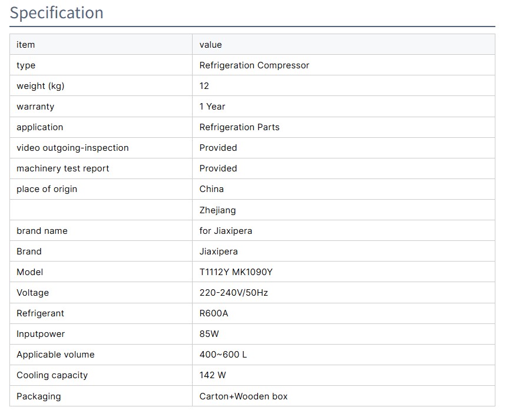Viewport: 506px width, 420px height.
Task: Click the '400~600 L' applicable volume value
Action: (223, 355)
